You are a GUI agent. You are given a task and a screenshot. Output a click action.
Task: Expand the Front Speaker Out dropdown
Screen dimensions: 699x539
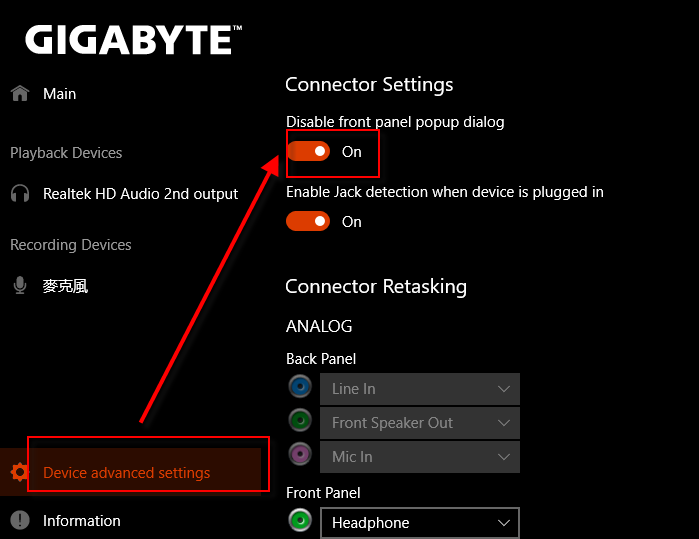click(420, 423)
